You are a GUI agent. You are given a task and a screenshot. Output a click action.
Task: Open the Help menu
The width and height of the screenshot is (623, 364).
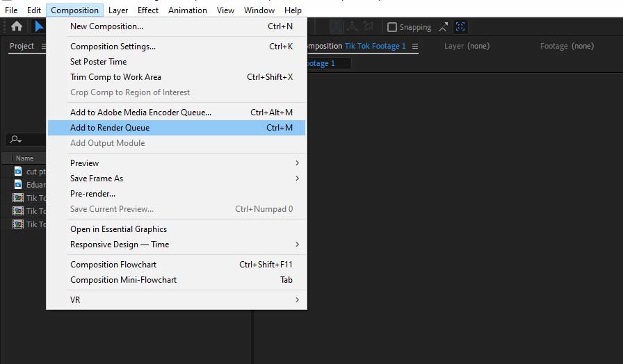(293, 10)
